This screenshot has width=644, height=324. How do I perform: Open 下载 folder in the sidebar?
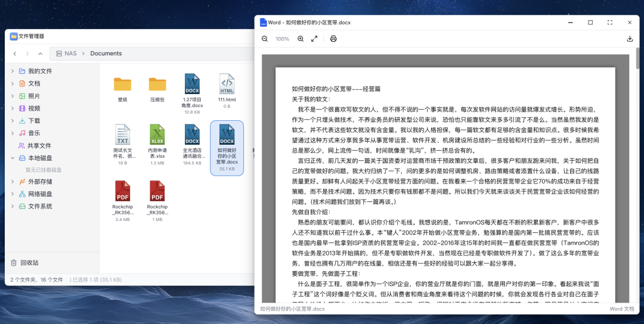(x=34, y=121)
